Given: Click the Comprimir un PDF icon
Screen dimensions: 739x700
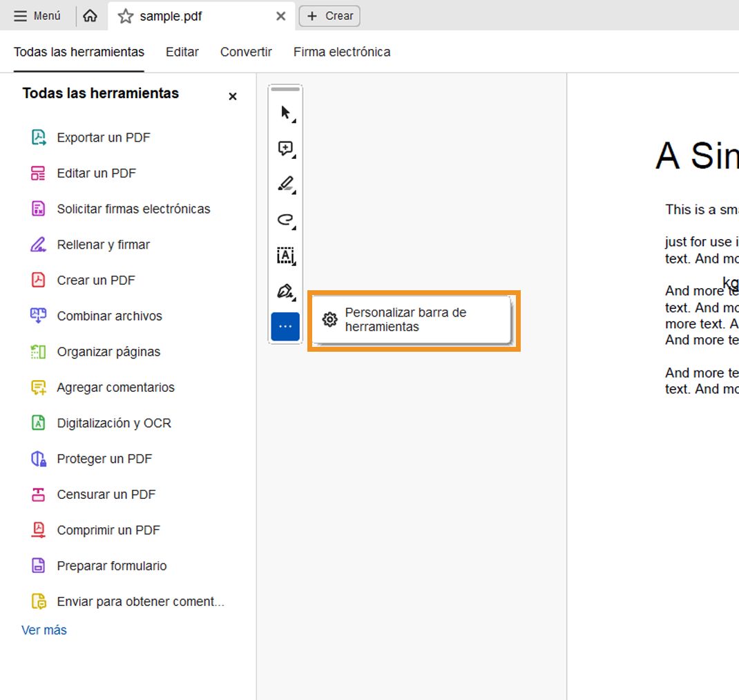Looking at the screenshot, I should tap(38, 530).
